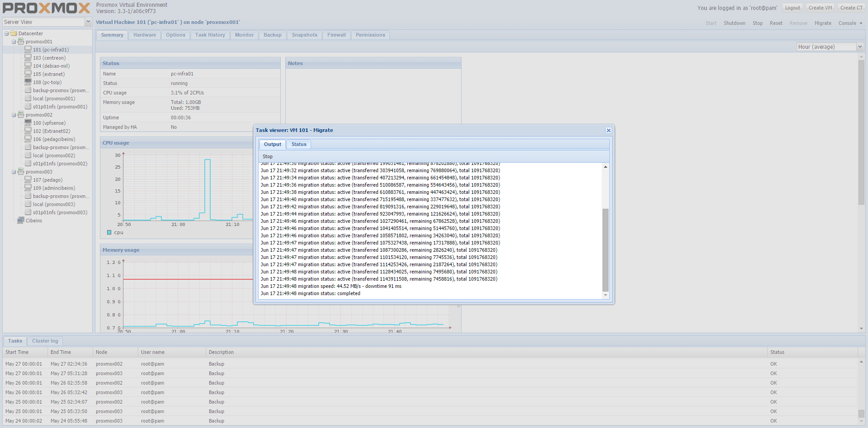Click the Create VM button
The image size is (868, 428).
(x=820, y=8)
